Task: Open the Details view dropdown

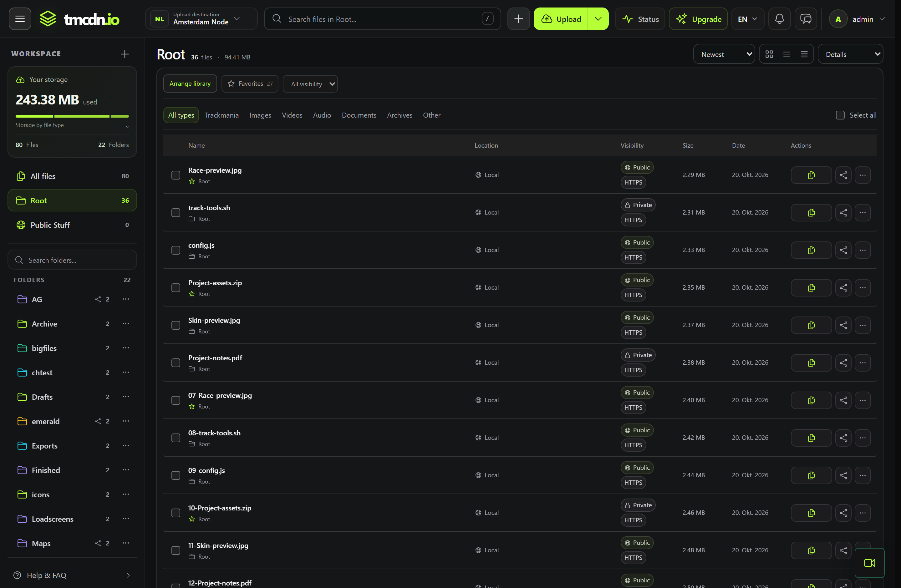Action: coord(850,54)
